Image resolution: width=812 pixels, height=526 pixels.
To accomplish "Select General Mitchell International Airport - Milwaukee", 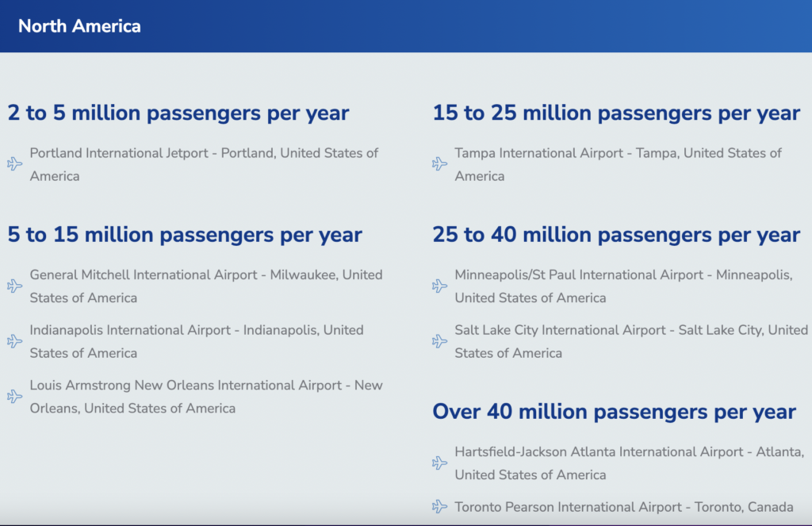I will click(x=206, y=286).
